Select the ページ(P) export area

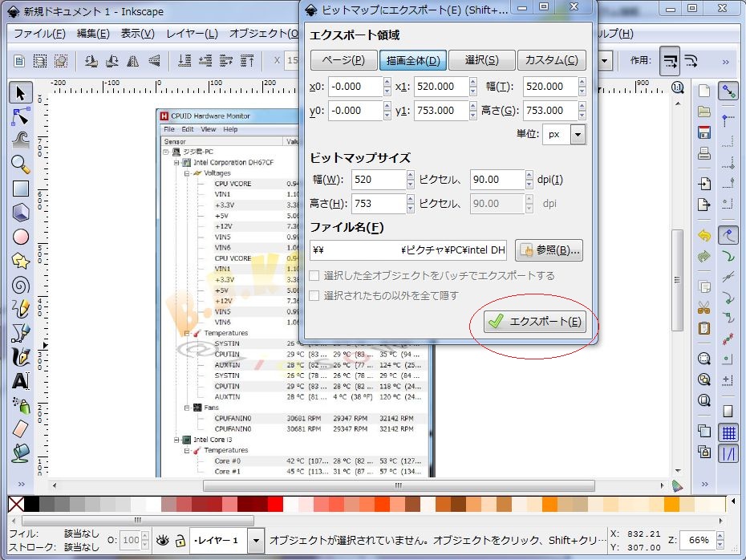(343, 60)
